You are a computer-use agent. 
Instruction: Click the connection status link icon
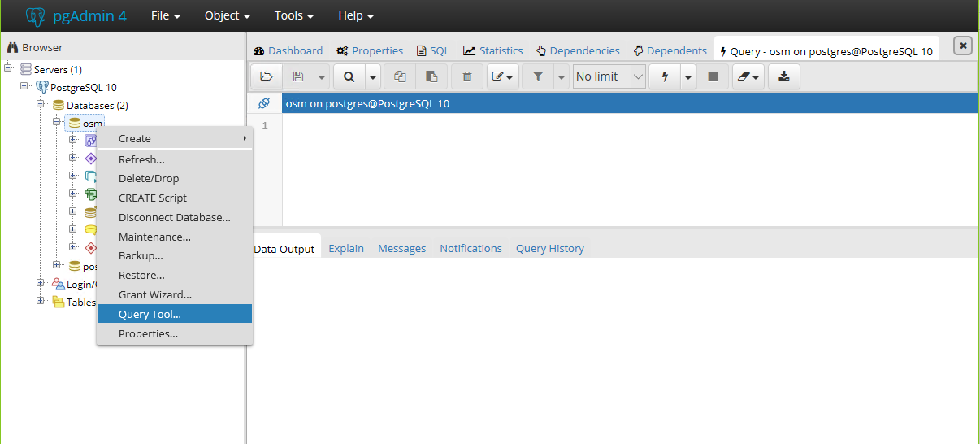263,103
